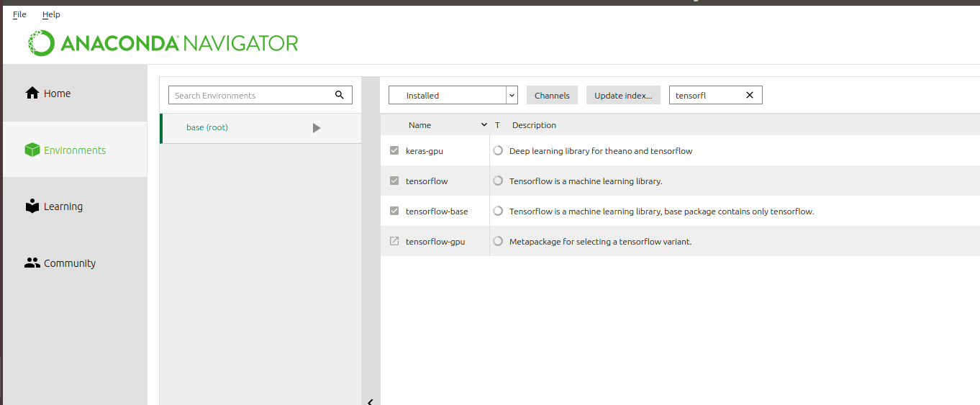Collapse the environments panel with arrow
Viewport: 980px width, 405px height.
370,401
